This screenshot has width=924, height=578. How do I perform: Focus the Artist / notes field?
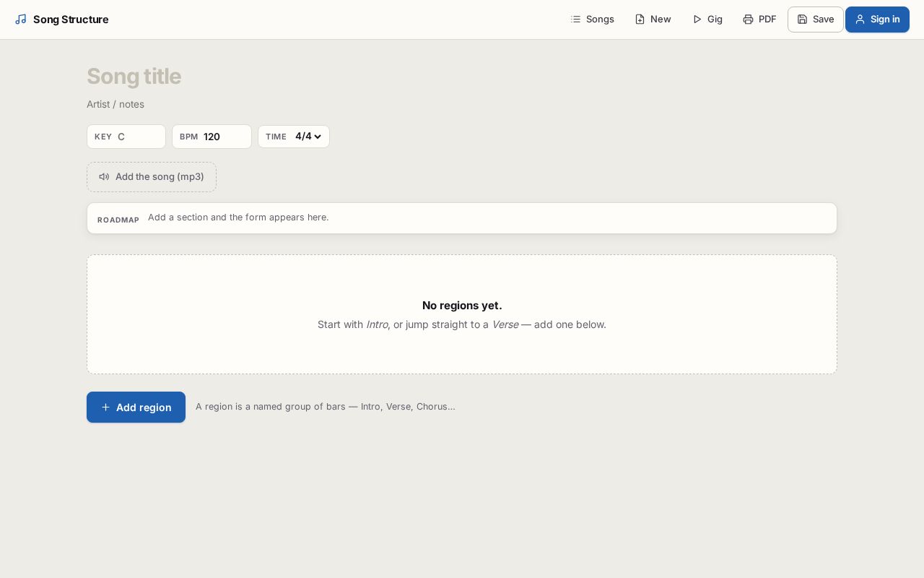[462, 104]
